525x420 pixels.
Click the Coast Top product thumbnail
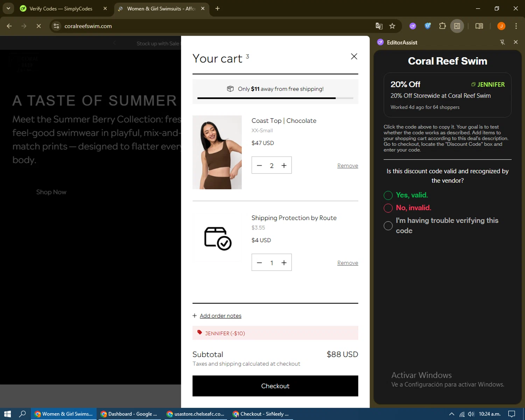pyautogui.click(x=217, y=152)
